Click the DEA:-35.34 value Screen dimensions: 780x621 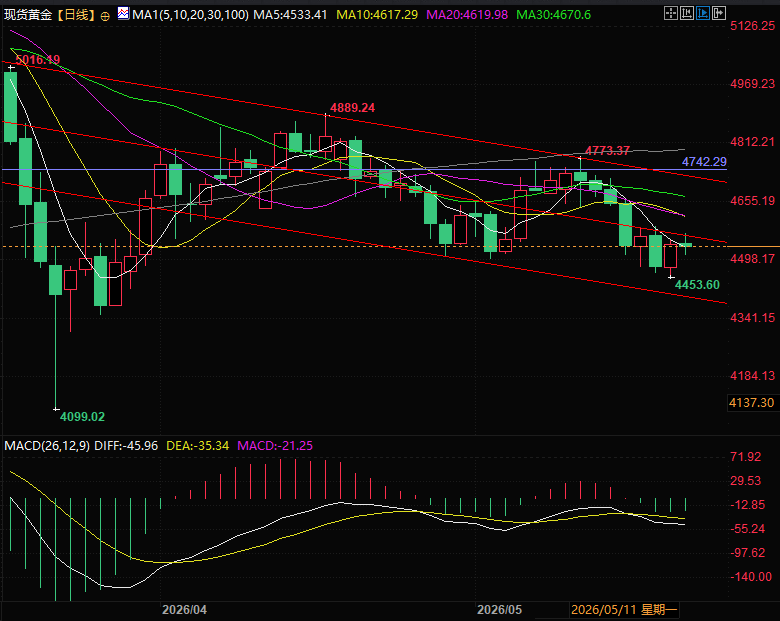(x=197, y=446)
